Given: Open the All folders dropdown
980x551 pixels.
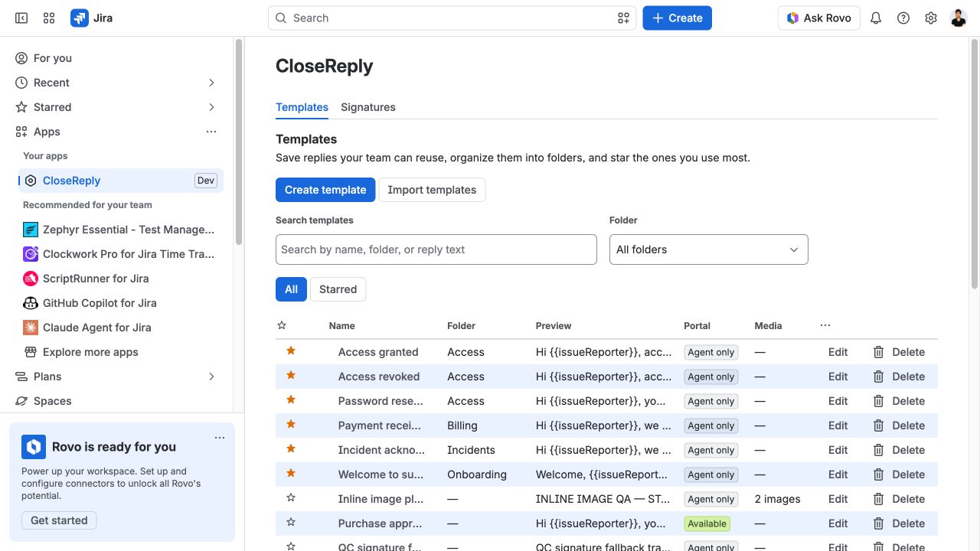Looking at the screenshot, I should point(708,249).
